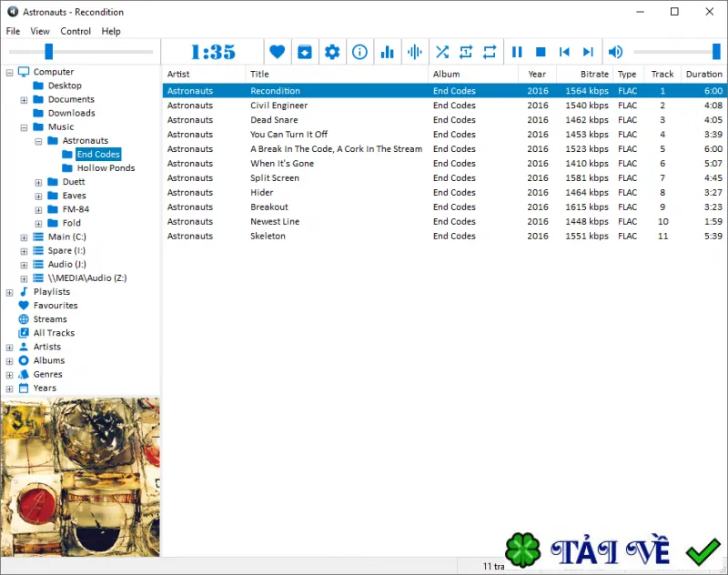Open the settings gear in toolbar

pyautogui.click(x=332, y=52)
